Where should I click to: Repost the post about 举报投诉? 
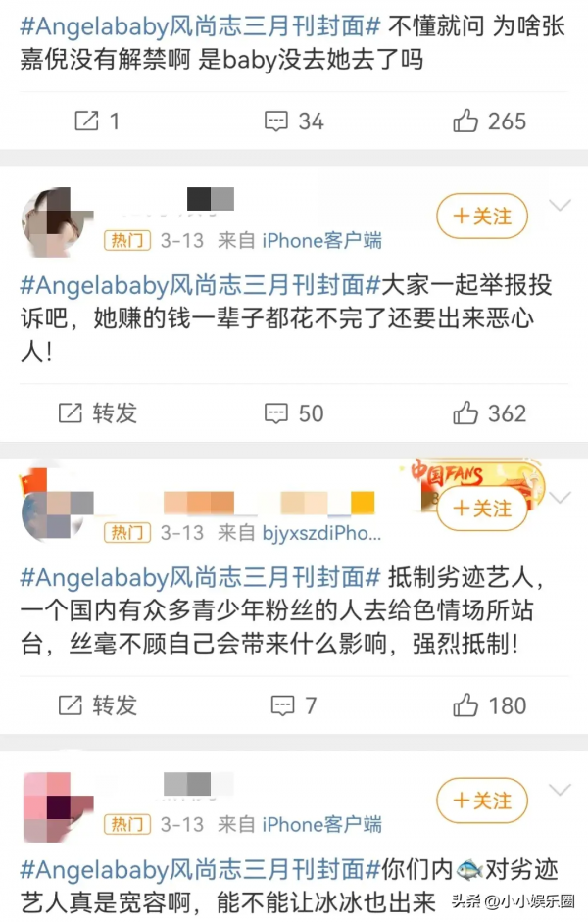coord(98,412)
